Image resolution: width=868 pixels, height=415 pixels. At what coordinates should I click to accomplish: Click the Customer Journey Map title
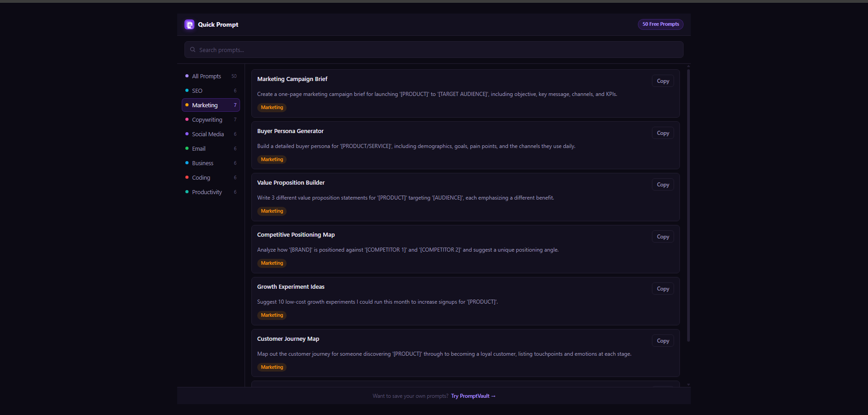point(288,339)
